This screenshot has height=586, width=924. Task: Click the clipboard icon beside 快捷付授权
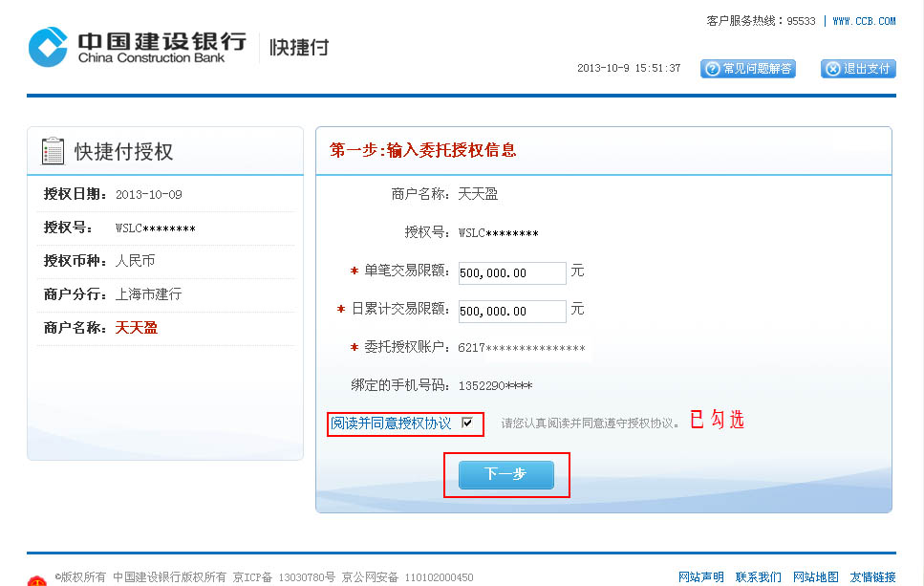pyautogui.click(x=53, y=151)
